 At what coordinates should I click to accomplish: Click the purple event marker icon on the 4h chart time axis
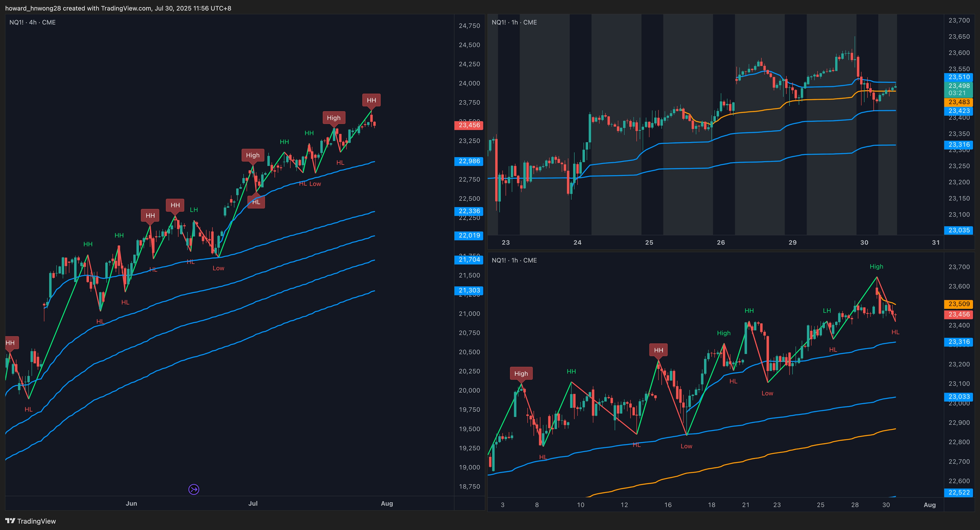[x=194, y=489]
